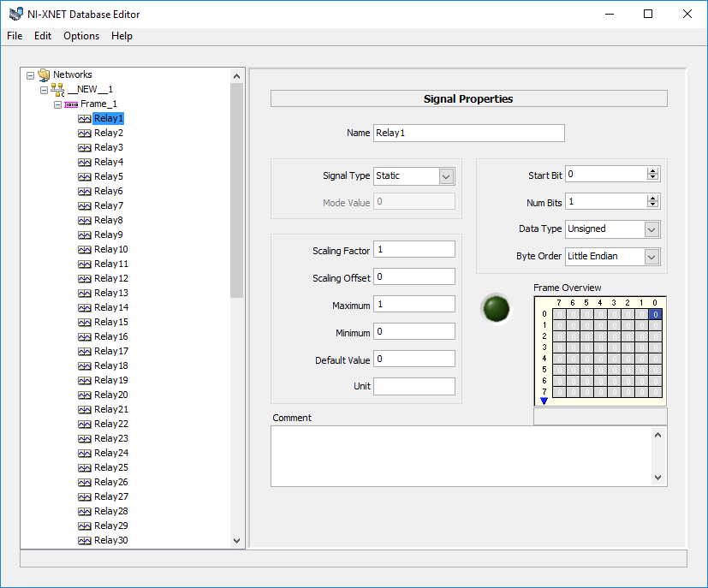Click the Comment box scroll down arrow
The image size is (708, 588).
click(657, 478)
